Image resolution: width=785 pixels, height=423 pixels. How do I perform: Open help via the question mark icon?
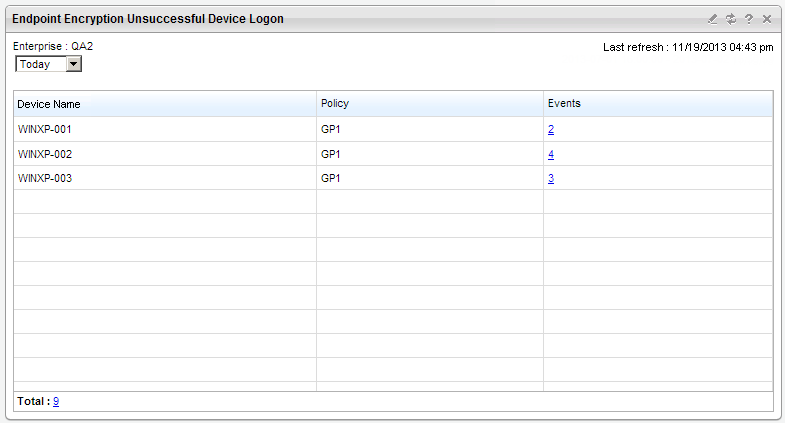pyautogui.click(x=749, y=19)
